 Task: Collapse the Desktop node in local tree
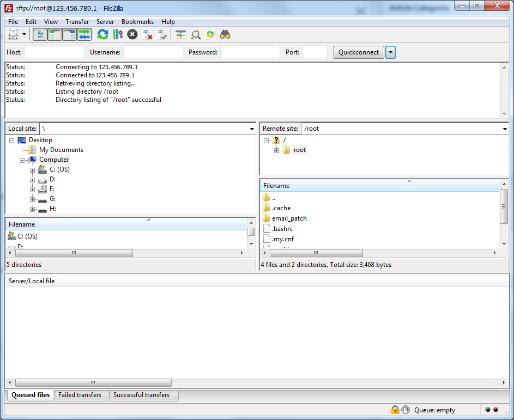[x=12, y=141]
